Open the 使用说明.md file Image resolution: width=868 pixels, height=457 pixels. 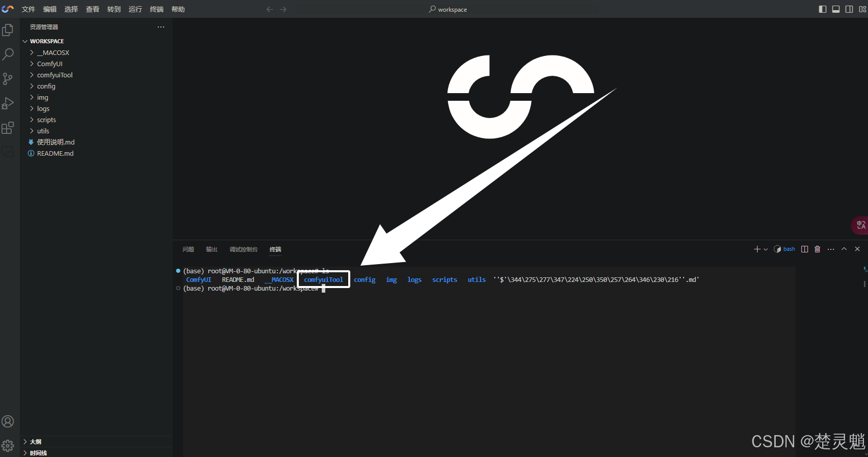click(x=96, y=142)
